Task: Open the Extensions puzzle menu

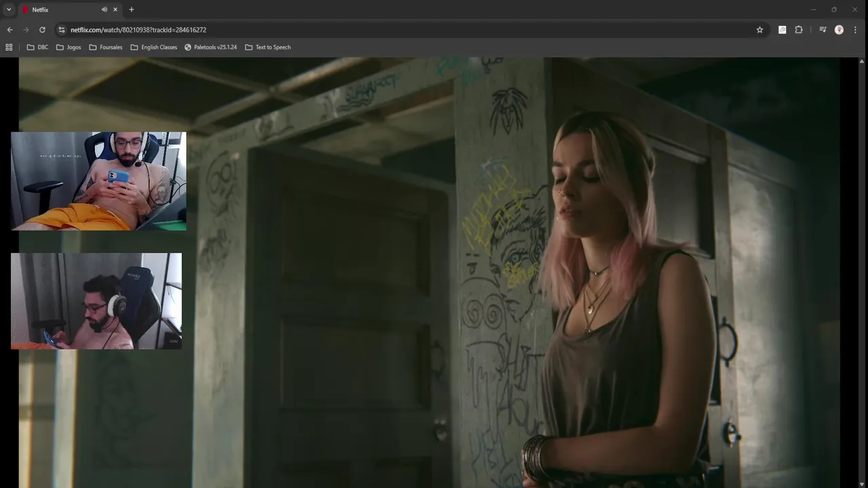Action: coord(799,30)
